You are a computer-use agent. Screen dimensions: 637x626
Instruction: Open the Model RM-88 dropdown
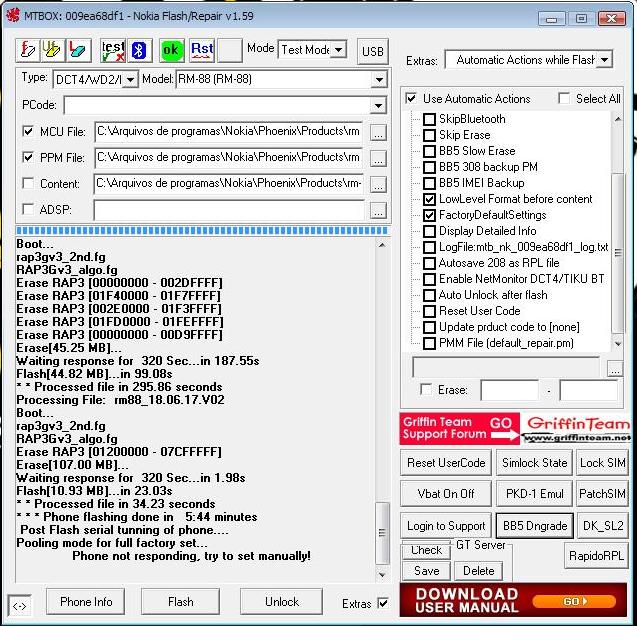point(379,79)
